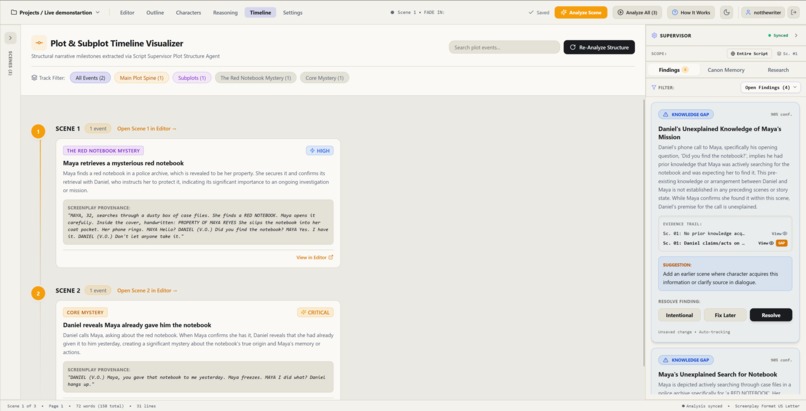This screenshot has height=411, width=806.
Task: Open the Characters tab
Action: coord(188,12)
